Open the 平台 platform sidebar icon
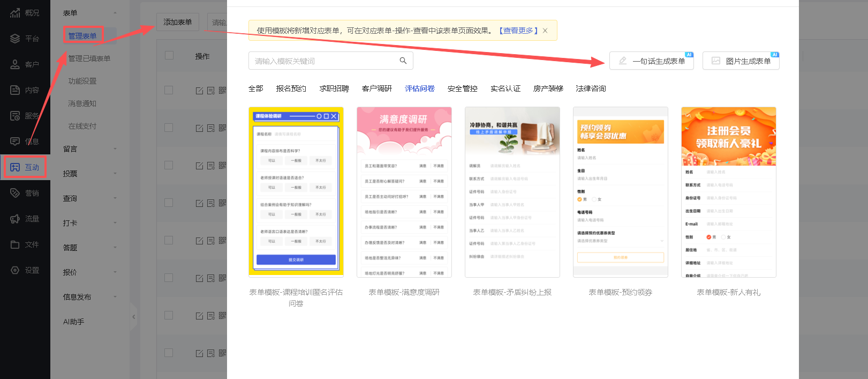Viewport: 868px width, 379px height. click(x=15, y=39)
